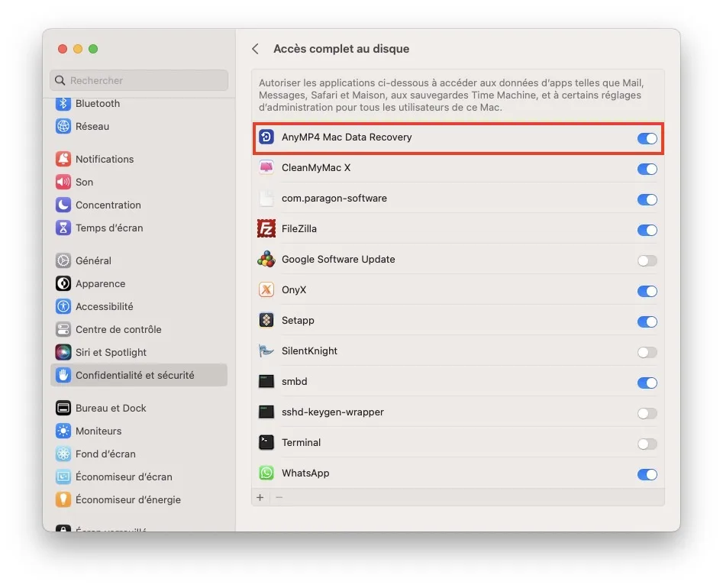Click the Google Software Update icon
This screenshot has height=588, width=723.
[x=266, y=260]
